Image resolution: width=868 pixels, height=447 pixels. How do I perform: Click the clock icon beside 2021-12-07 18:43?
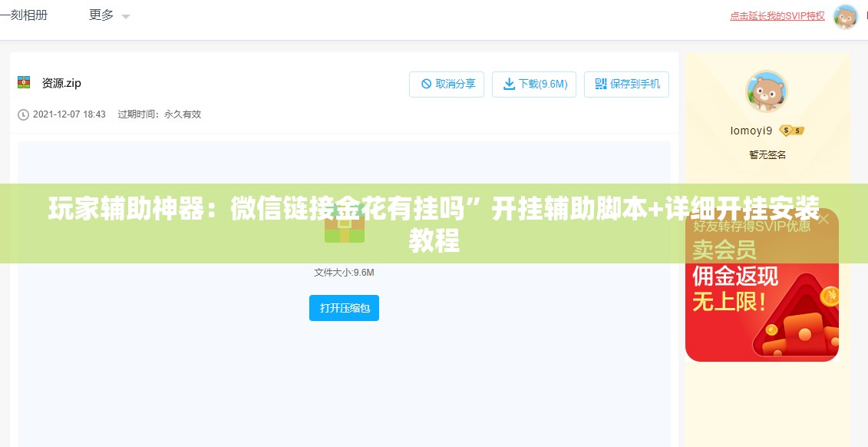[x=23, y=114]
